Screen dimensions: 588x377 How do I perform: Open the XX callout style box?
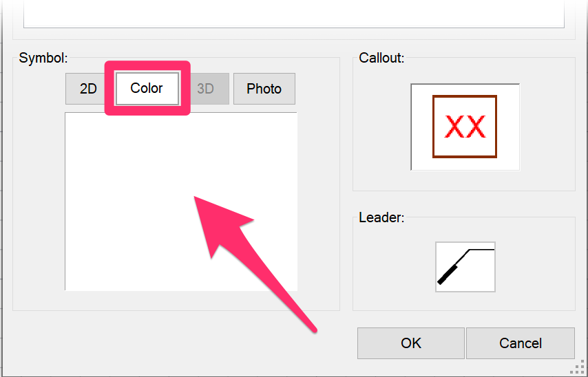pyautogui.click(x=465, y=127)
